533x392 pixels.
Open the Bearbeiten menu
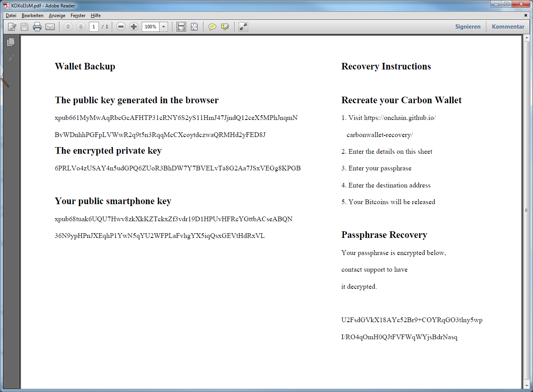[x=33, y=16]
